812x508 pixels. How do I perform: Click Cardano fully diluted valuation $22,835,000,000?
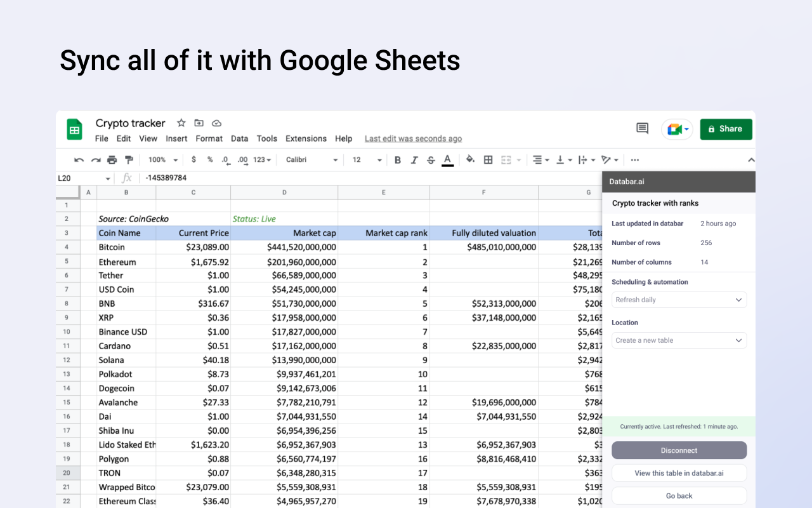484,346
